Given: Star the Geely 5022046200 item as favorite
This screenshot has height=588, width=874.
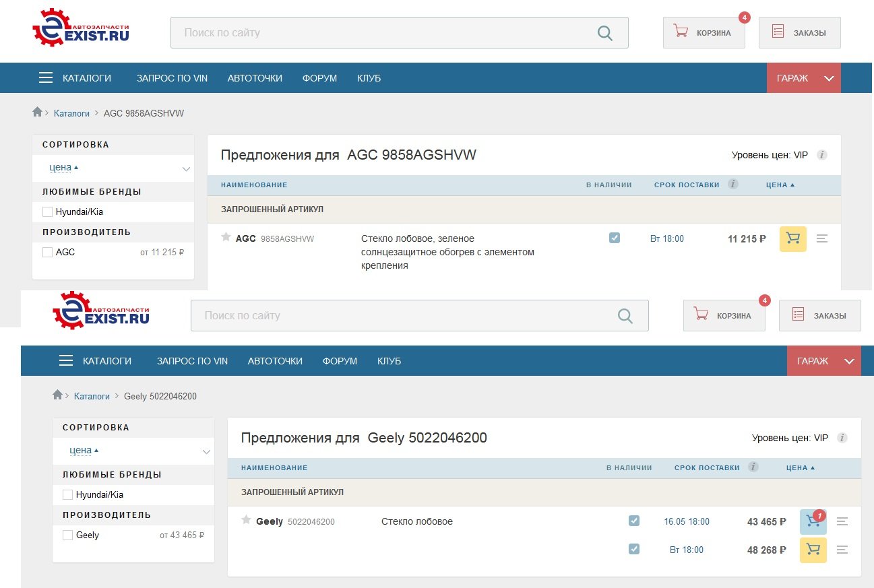Looking at the screenshot, I should 246,520.
